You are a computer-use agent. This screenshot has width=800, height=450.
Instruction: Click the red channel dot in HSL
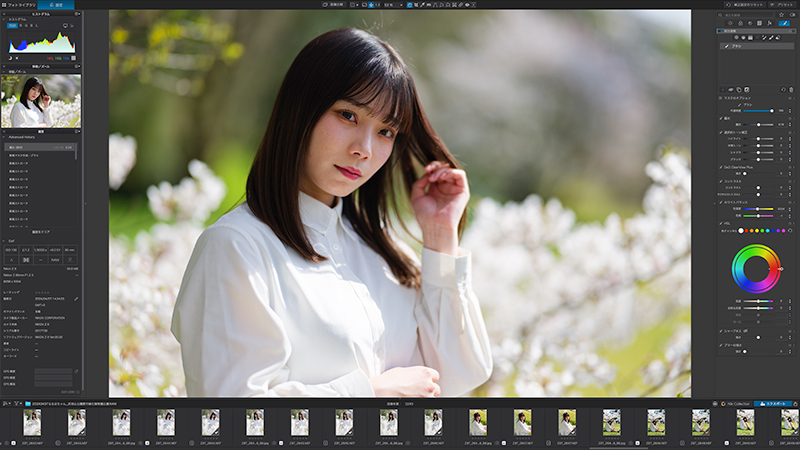coord(746,231)
